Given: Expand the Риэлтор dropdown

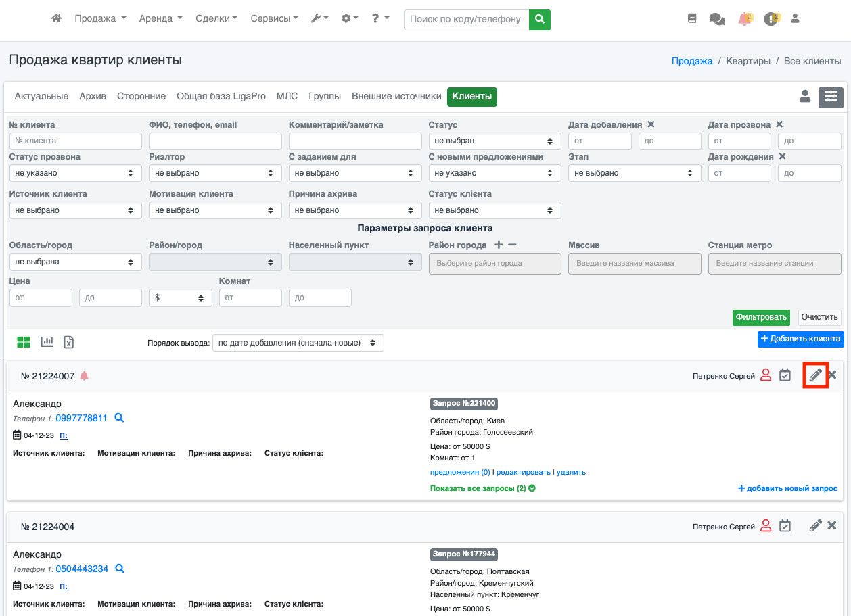Looking at the screenshot, I should click(215, 173).
